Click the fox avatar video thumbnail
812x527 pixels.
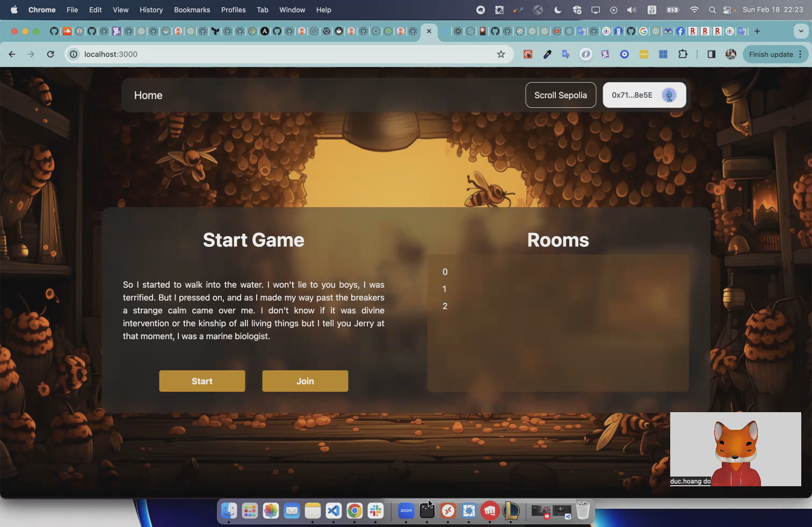pos(736,449)
